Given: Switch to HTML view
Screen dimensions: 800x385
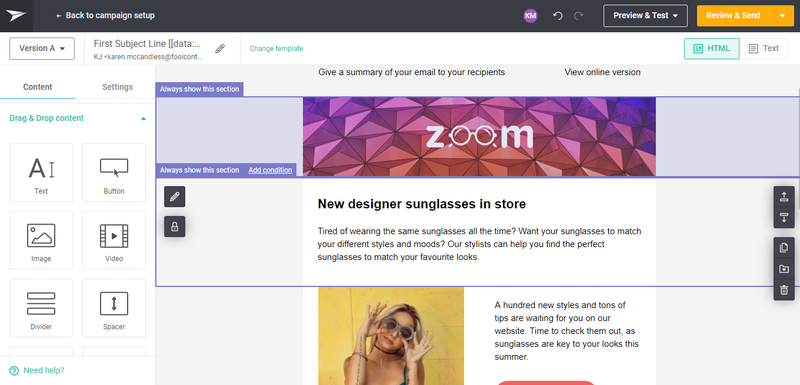Looking at the screenshot, I should point(712,48).
